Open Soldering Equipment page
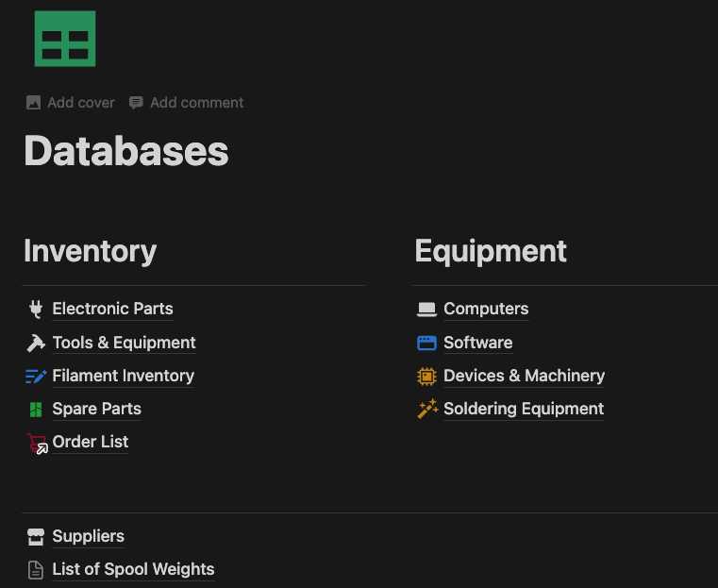Image resolution: width=718 pixels, height=588 pixels. 524,409
